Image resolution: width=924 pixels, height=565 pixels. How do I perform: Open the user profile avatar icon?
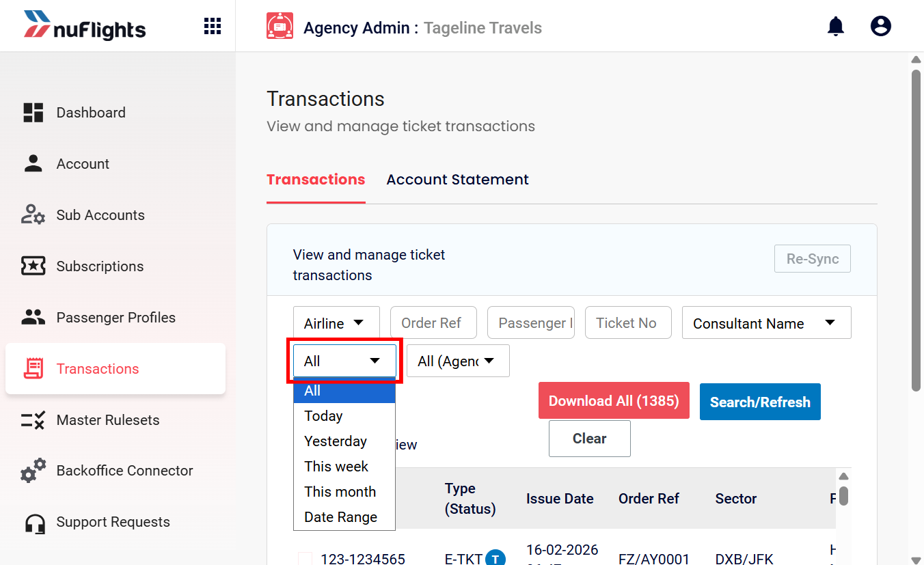tap(881, 27)
